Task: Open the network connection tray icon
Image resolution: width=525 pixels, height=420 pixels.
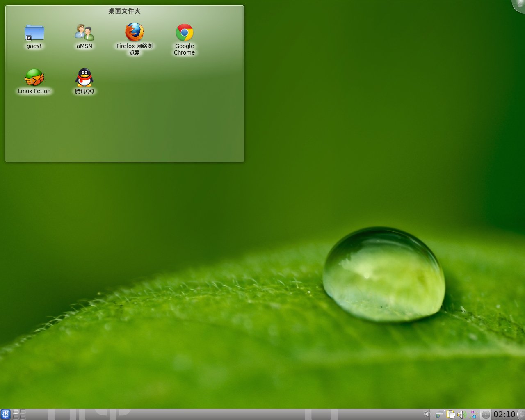Action: [439, 414]
